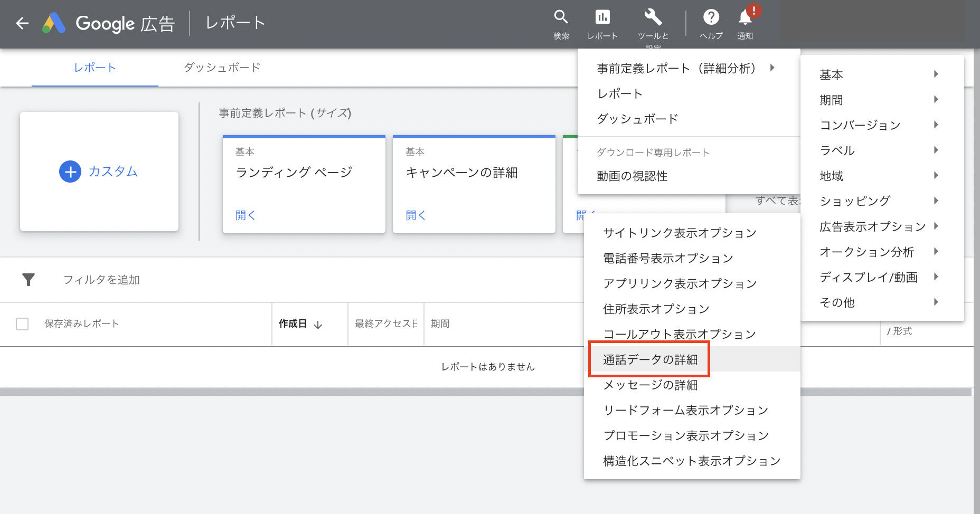Expand the オークション分析 submenu
The width and height of the screenshot is (980, 514).
pyautogui.click(x=879, y=252)
